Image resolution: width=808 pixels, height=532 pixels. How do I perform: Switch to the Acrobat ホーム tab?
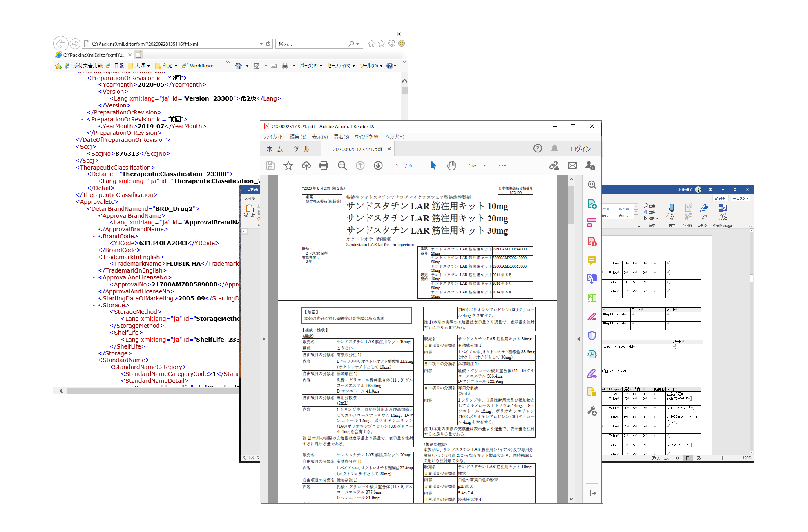[x=275, y=149]
